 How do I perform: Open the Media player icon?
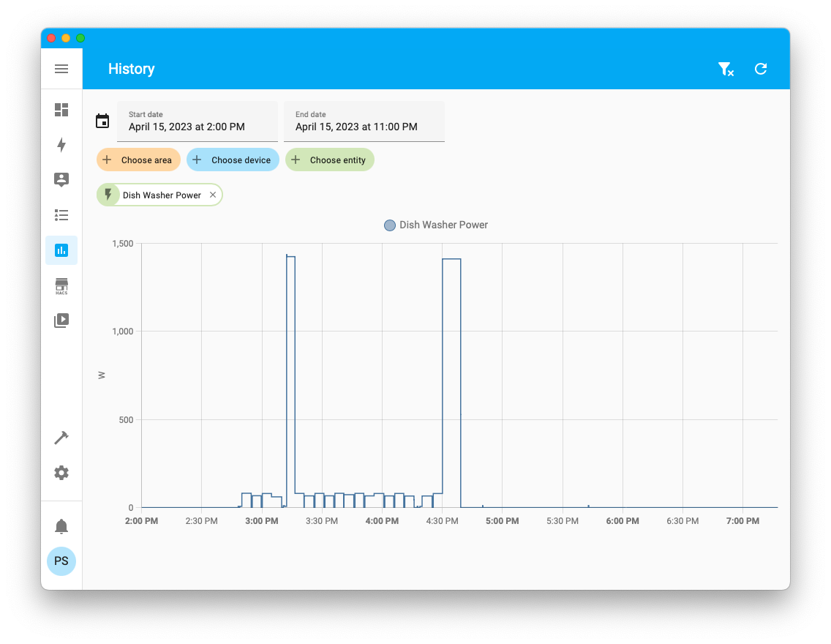click(x=61, y=320)
